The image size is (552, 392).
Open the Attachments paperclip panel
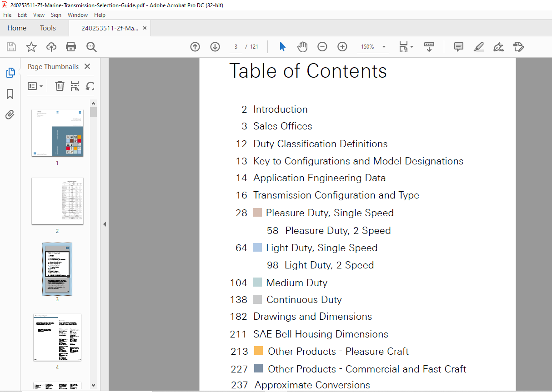tap(10, 114)
